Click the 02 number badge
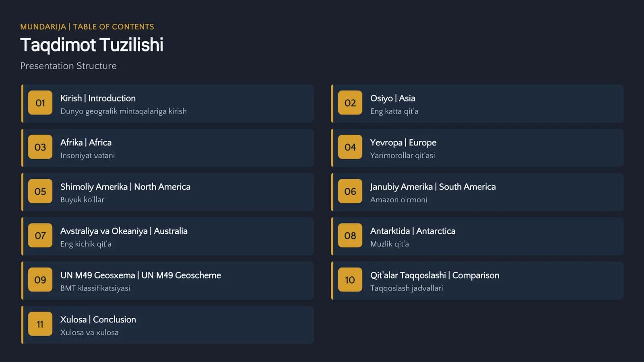Screen dimensions: 644x362 pyautogui.click(x=350, y=103)
